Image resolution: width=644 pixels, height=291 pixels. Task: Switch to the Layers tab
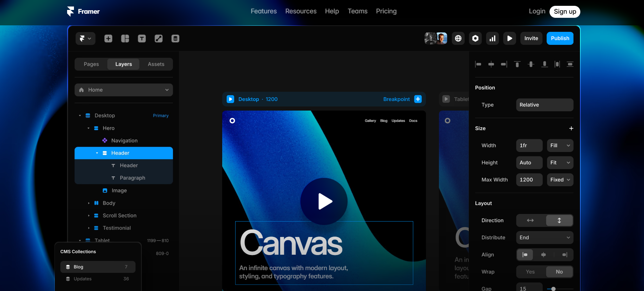124,64
